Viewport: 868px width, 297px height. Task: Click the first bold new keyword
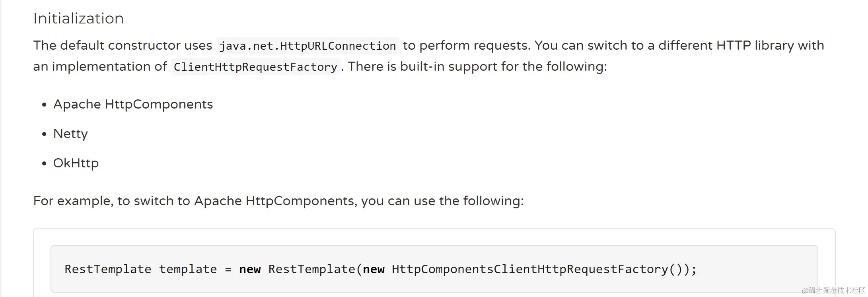point(250,270)
